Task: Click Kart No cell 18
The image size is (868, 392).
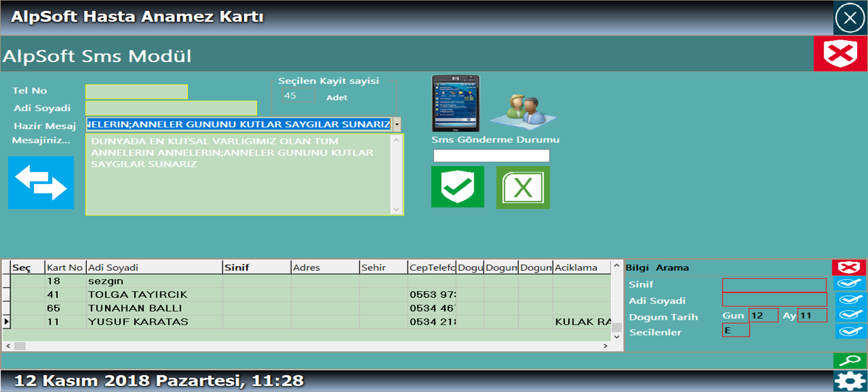Action: pos(66,281)
